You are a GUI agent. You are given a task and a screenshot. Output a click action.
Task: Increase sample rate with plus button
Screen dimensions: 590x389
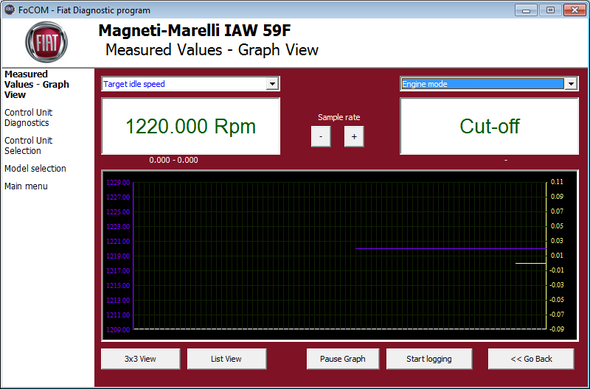click(x=354, y=136)
